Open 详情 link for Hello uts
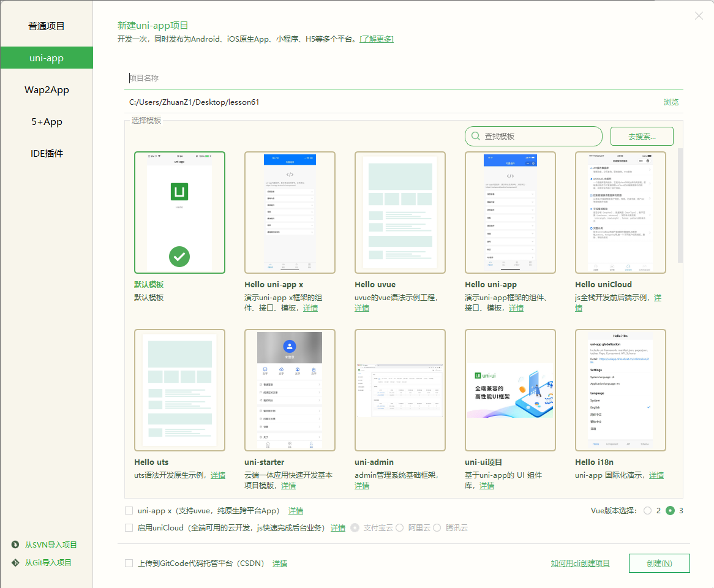Viewport: 714px width, 588px height. click(218, 475)
